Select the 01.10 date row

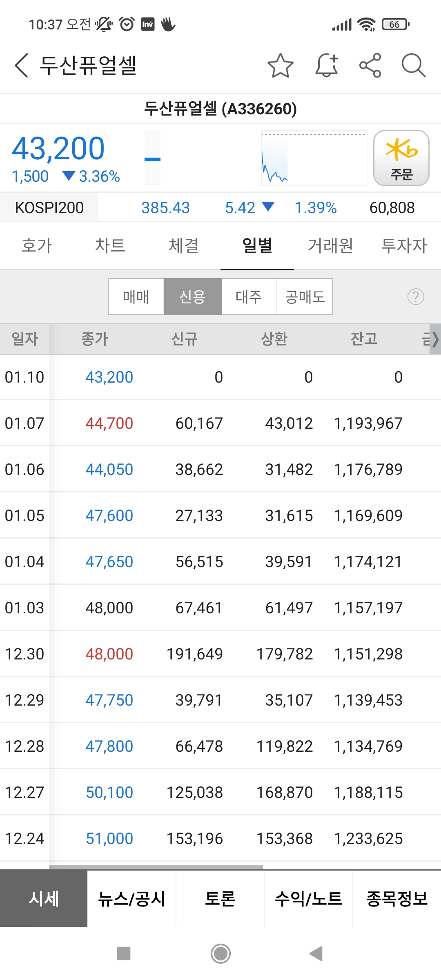(x=220, y=377)
